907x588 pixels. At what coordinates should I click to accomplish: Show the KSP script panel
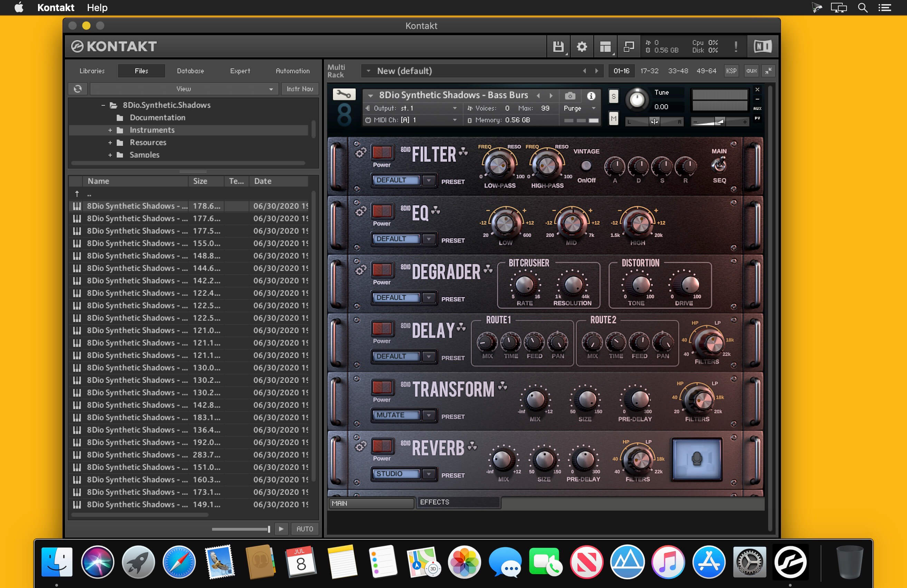click(x=731, y=70)
